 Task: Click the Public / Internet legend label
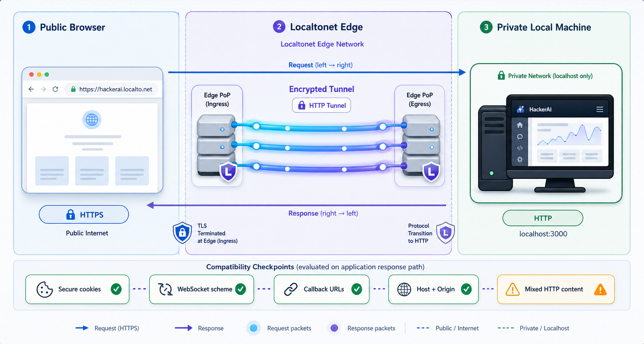457,328
